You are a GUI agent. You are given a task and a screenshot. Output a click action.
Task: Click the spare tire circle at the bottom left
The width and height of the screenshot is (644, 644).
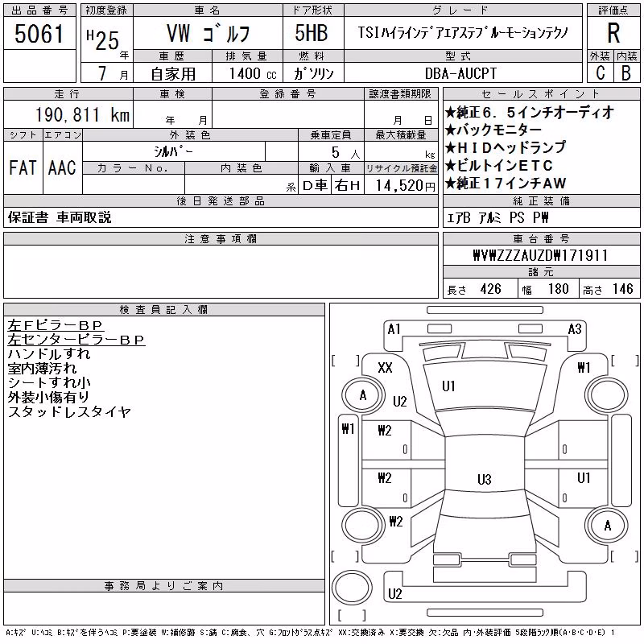(352, 587)
